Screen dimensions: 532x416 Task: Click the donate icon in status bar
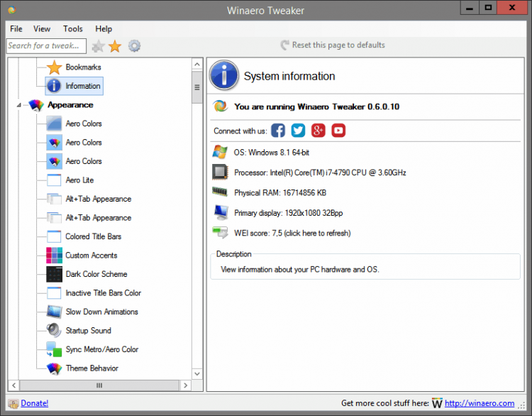[13, 404]
